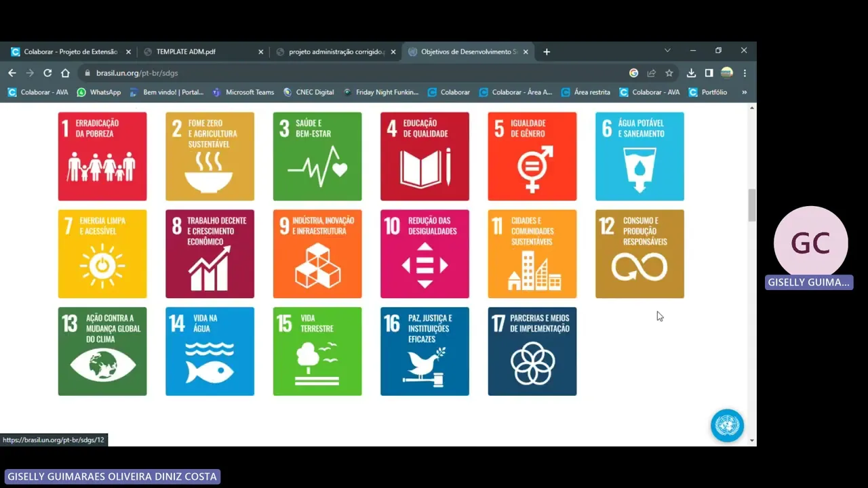
Task: Open SDG 14 Vida na Água tile
Action: tap(210, 352)
